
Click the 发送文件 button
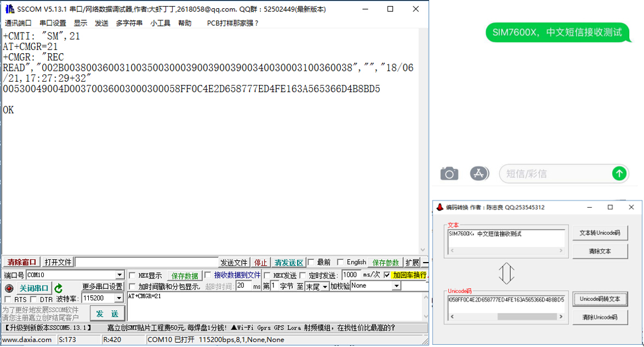point(233,263)
